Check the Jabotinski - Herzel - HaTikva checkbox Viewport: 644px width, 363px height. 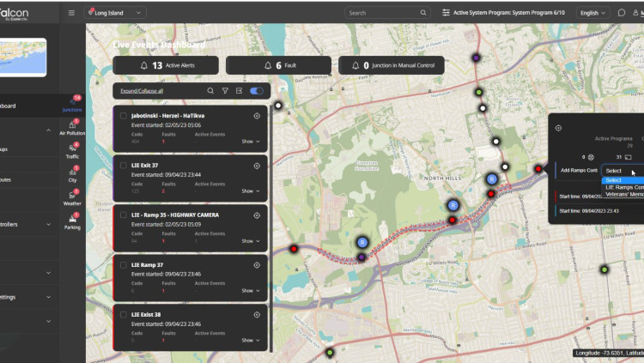pos(124,116)
